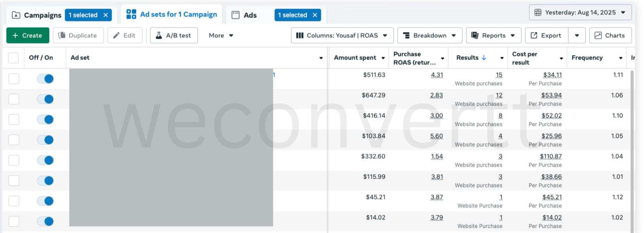This screenshot has height=233, width=644.
Task: Open the Reports dropdown
Action: pos(493,35)
